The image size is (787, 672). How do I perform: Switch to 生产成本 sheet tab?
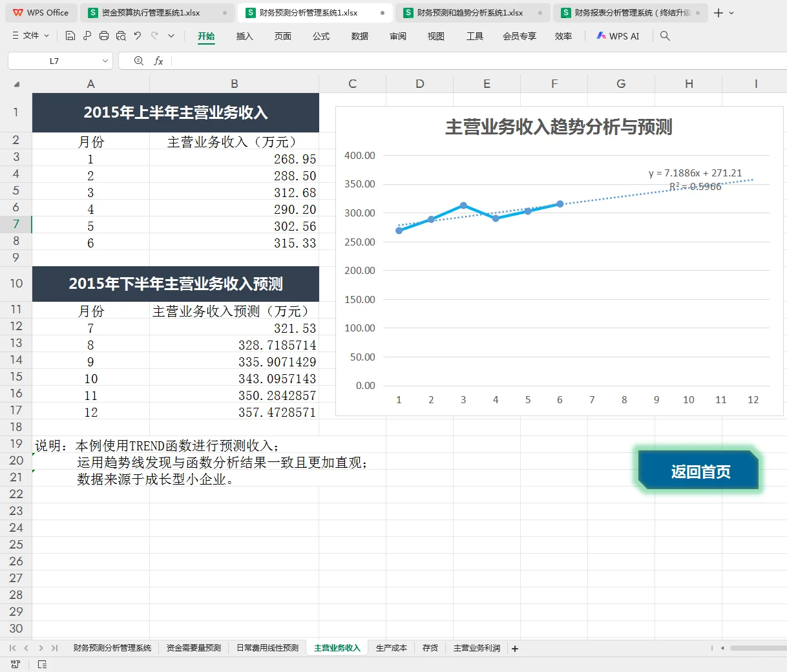click(x=392, y=648)
